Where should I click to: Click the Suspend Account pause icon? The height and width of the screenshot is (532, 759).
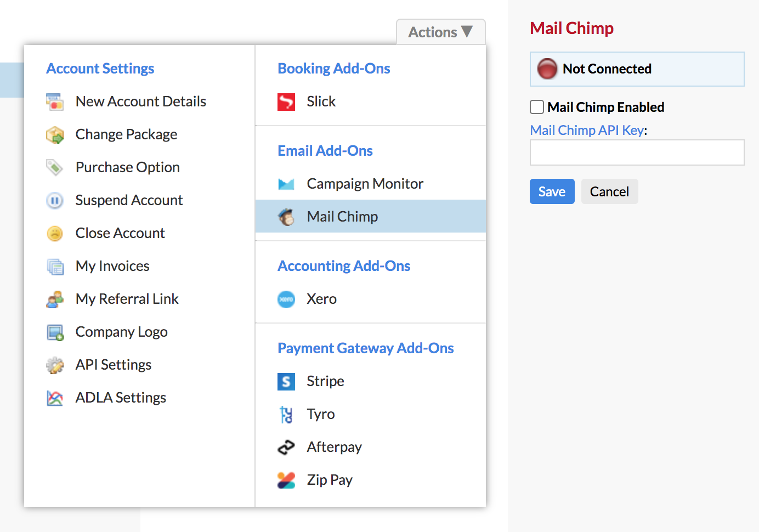point(55,200)
